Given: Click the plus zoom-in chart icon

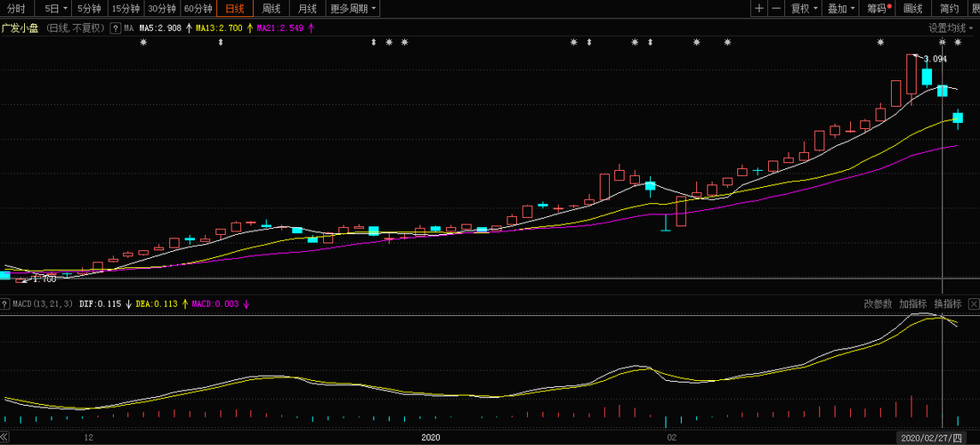Looking at the screenshot, I should (758, 9).
